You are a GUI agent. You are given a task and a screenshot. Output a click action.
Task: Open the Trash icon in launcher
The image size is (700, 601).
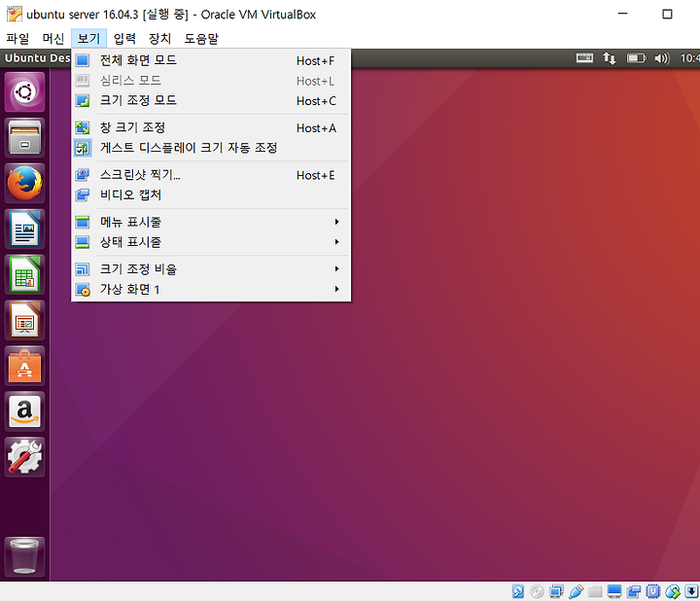[x=24, y=557]
